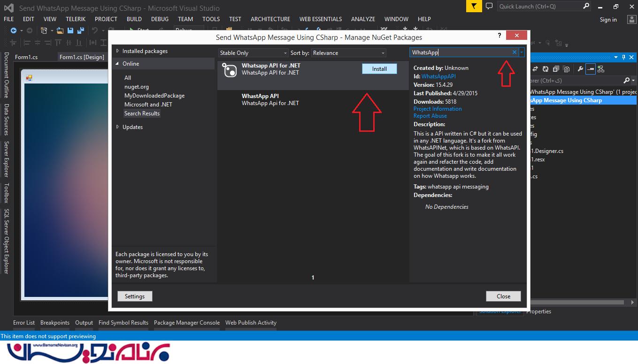Viewport: 638px width, 364px height.
Task: Open the TOOLS menu
Action: point(211,19)
